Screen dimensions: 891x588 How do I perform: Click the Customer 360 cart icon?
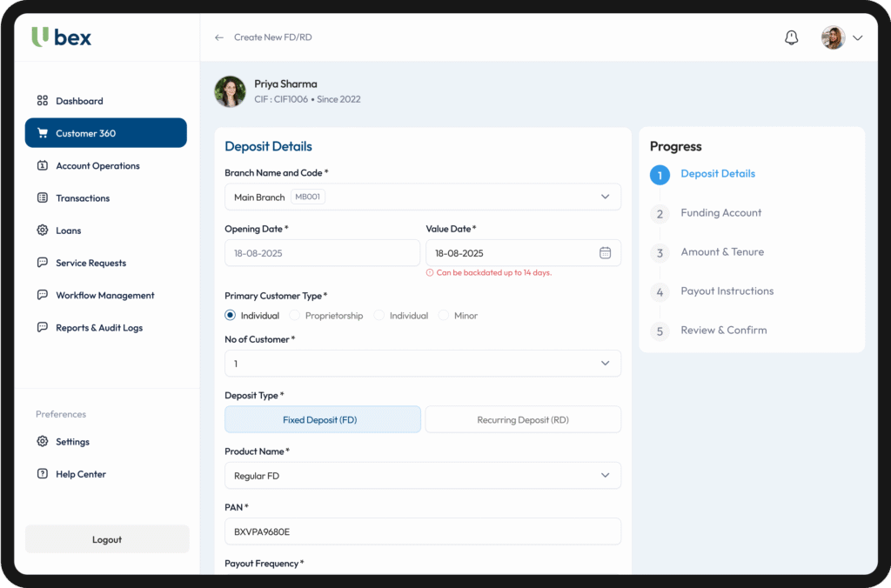(x=43, y=134)
